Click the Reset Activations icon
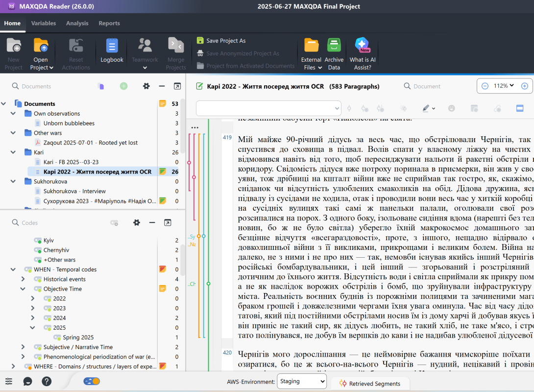The image size is (534, 392). (76, 46)
